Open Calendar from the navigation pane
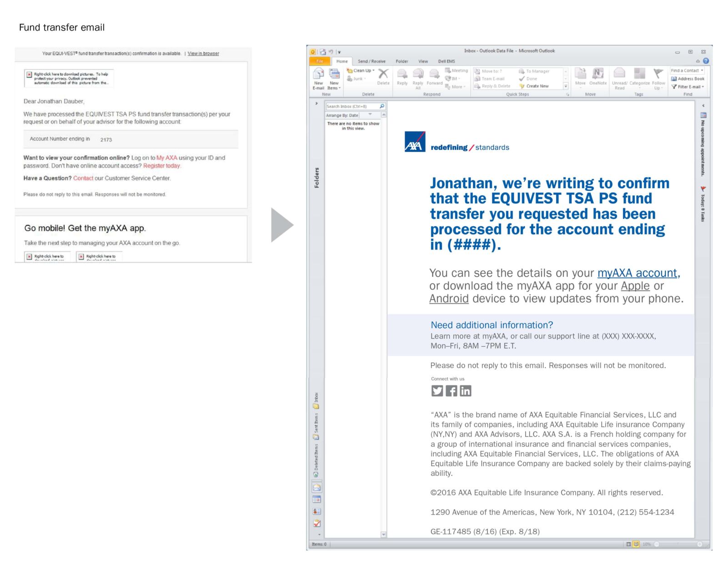728x562 pixels. [x=317, y=500]
